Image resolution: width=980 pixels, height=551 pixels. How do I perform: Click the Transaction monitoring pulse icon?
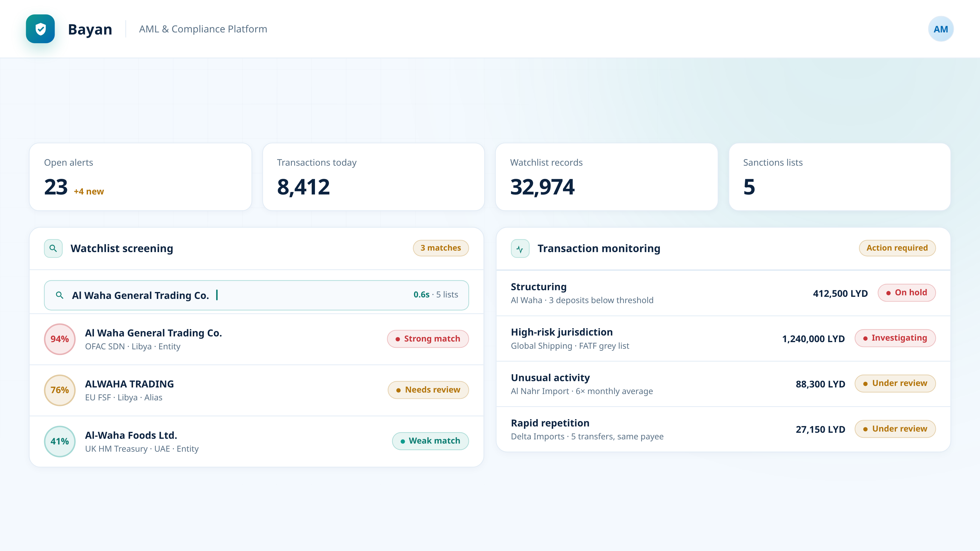click(520, 248)
